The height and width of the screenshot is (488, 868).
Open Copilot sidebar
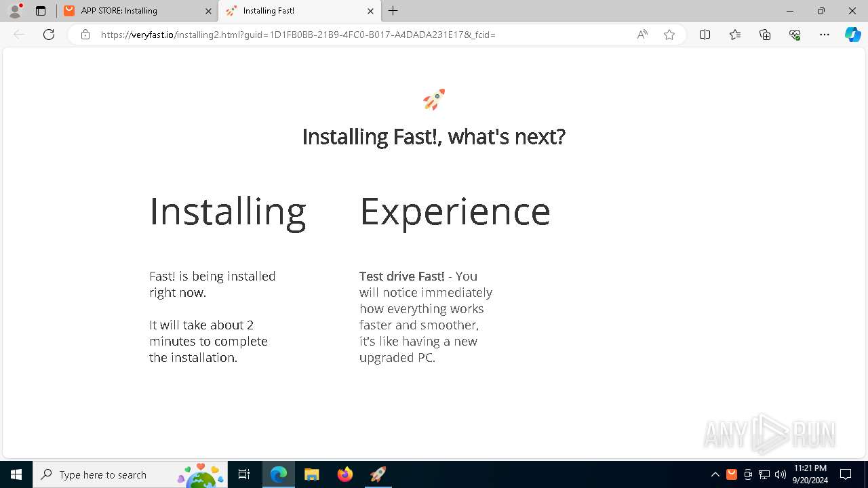852,35
